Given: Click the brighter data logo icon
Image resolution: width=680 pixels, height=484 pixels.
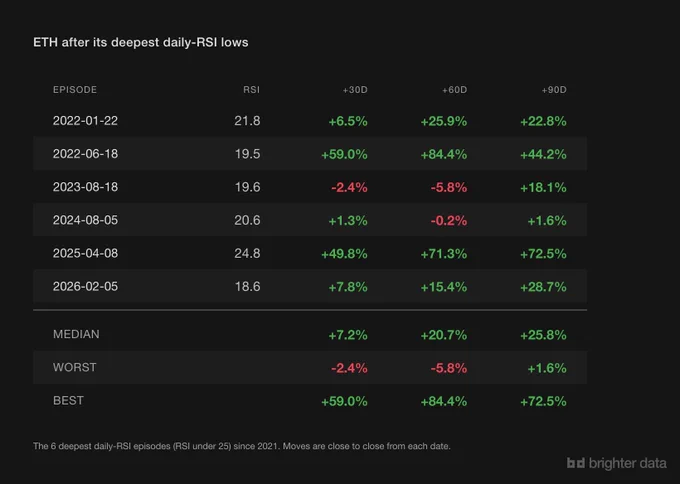Looking at the screenshot, I should click(x=576, y=463).
